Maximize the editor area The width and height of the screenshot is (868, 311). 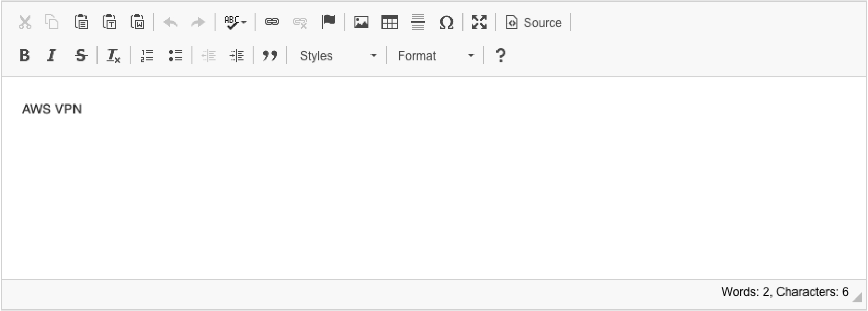click(479, 22)
